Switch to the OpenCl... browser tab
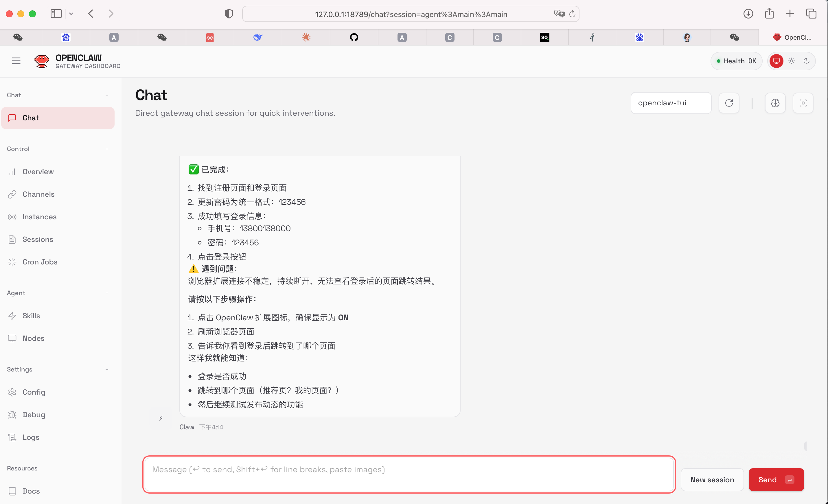This screenshot has height=504, width=828. click(792, 37)
